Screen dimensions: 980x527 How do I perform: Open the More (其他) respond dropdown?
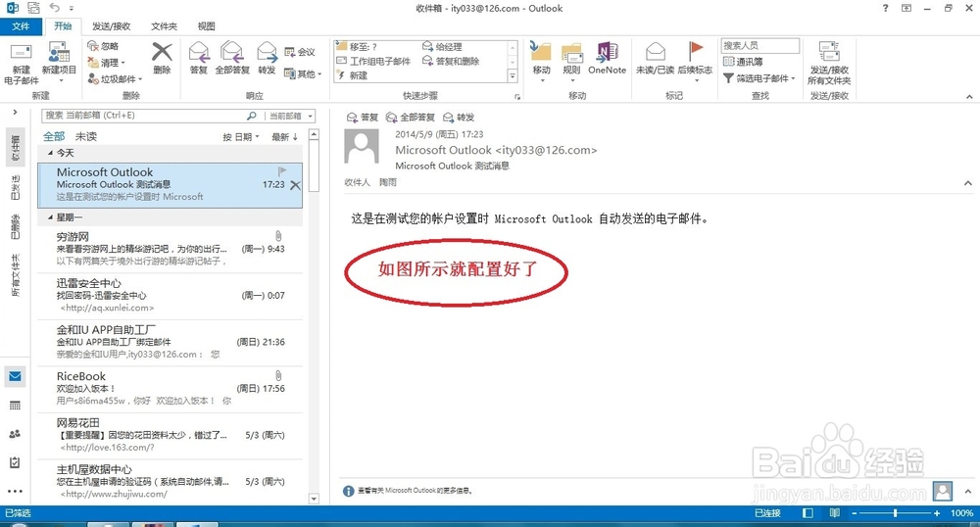(303, 73)
